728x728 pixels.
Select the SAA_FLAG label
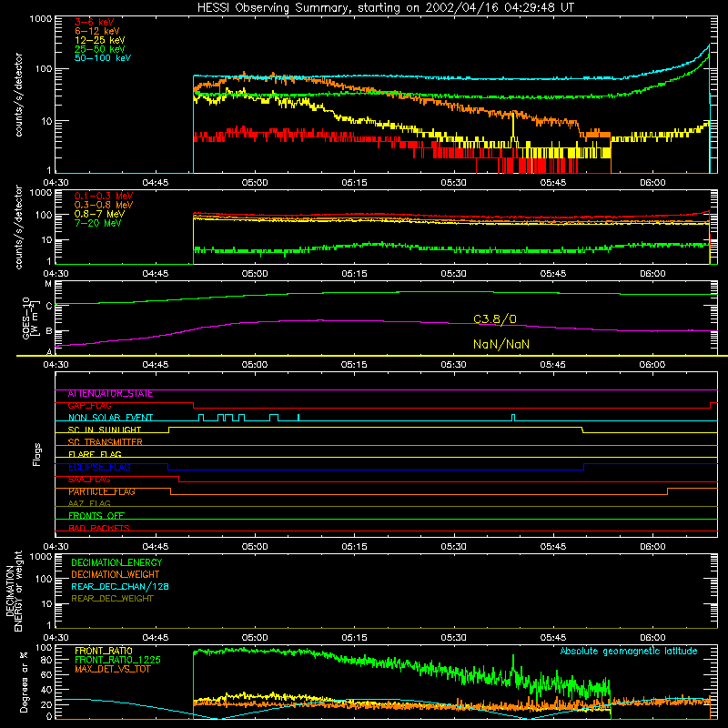click(89, 480)
